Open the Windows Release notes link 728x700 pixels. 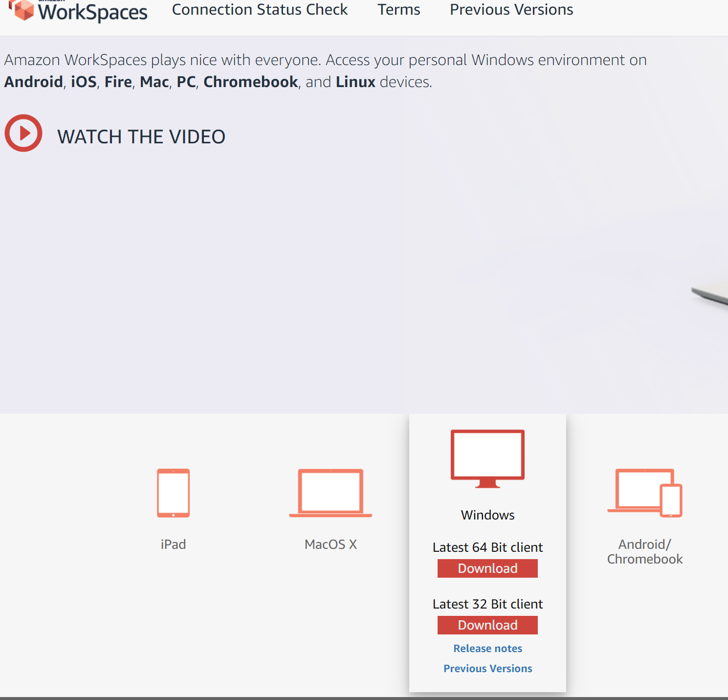pyautogui.click(x=487, y=649)
